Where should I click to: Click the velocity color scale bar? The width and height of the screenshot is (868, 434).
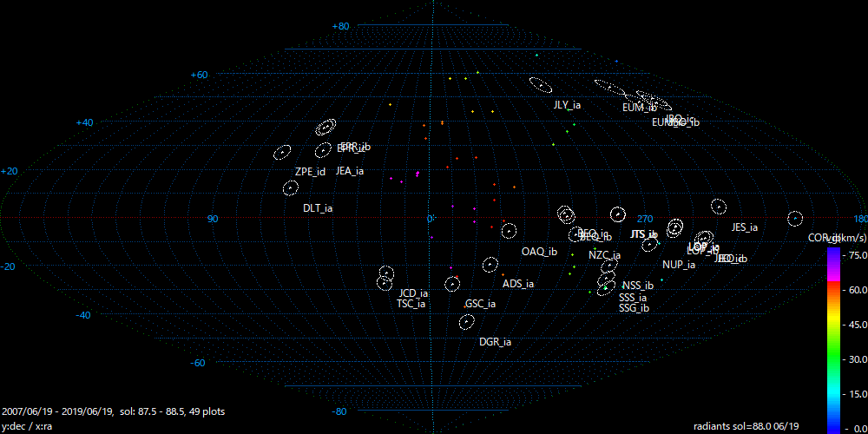832,339
